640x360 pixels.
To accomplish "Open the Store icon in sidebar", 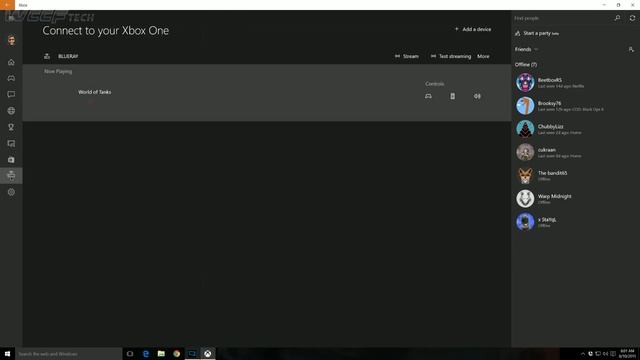I will click(11, 160).
